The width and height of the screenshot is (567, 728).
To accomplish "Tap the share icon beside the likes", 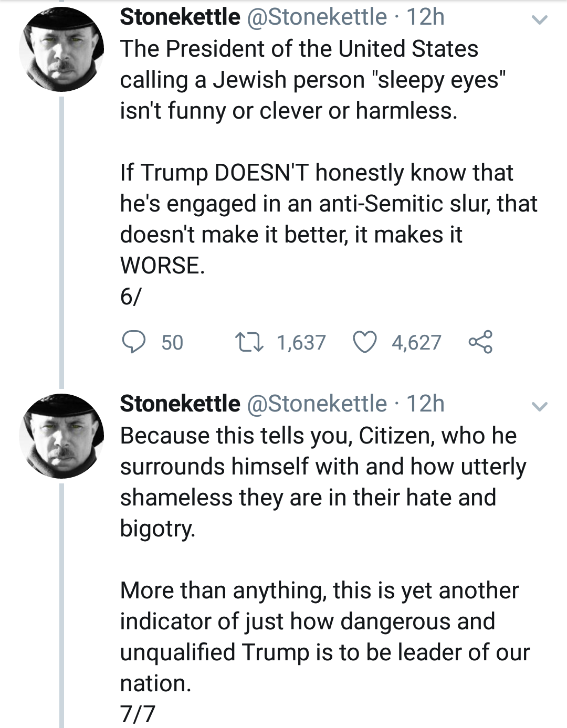I will pos(480,342).
